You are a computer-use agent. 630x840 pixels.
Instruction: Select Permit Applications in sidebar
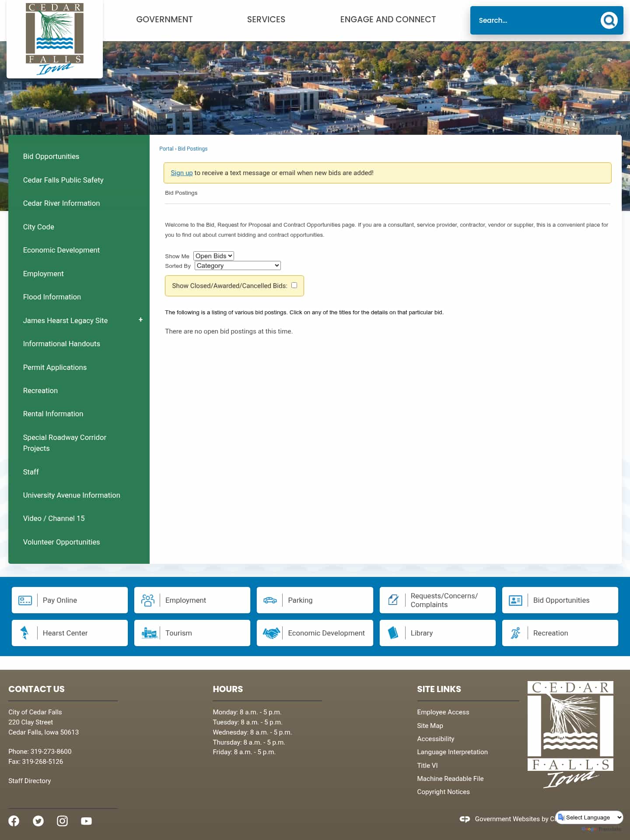[x=55, y=367]
